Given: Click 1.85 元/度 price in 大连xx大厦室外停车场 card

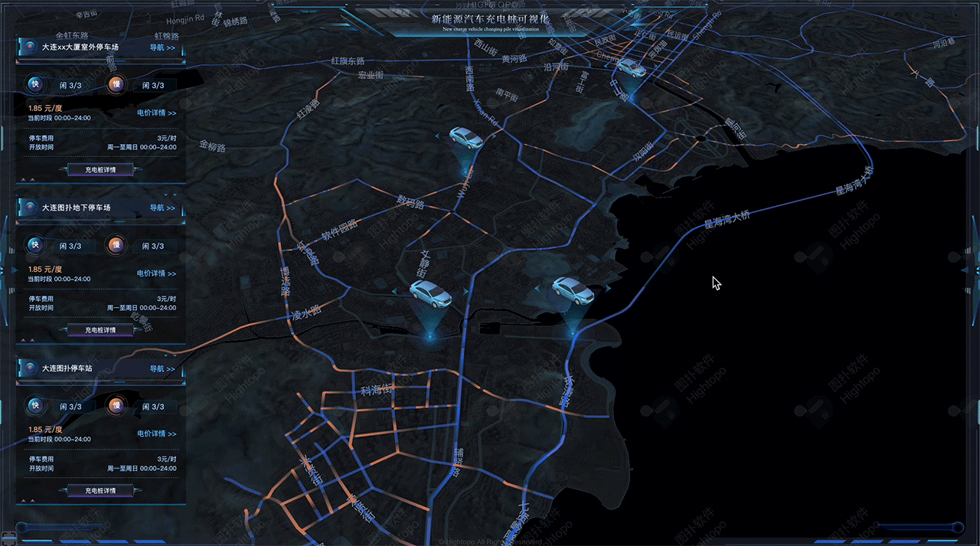Looking at the screenshot, I should pyautogui.click(x=45, y=109).
